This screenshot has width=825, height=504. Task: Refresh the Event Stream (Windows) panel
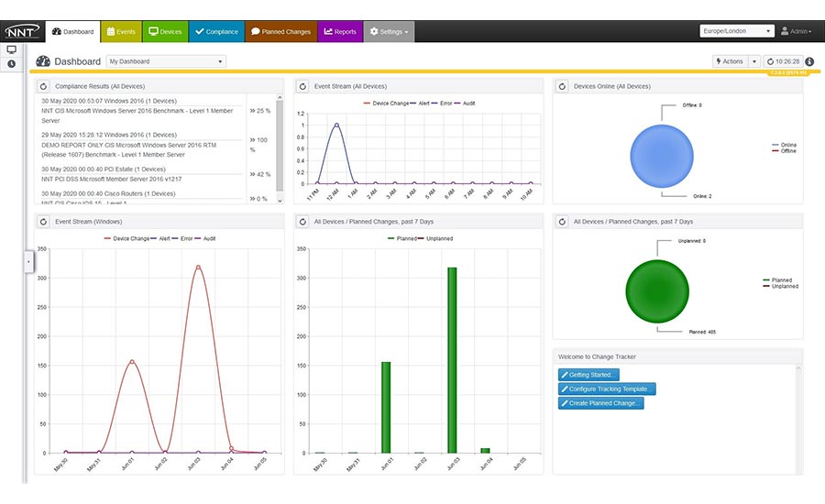(43, 222)
